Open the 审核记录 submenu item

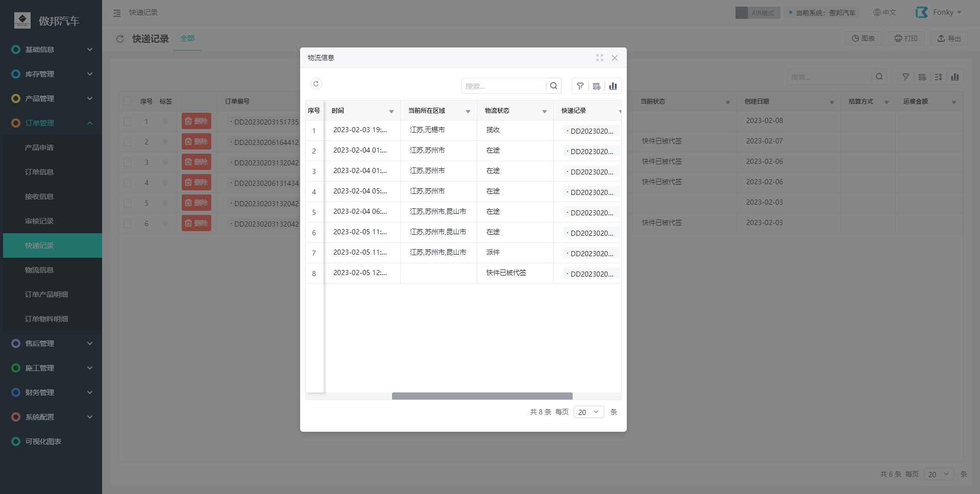tap(53, 221)
